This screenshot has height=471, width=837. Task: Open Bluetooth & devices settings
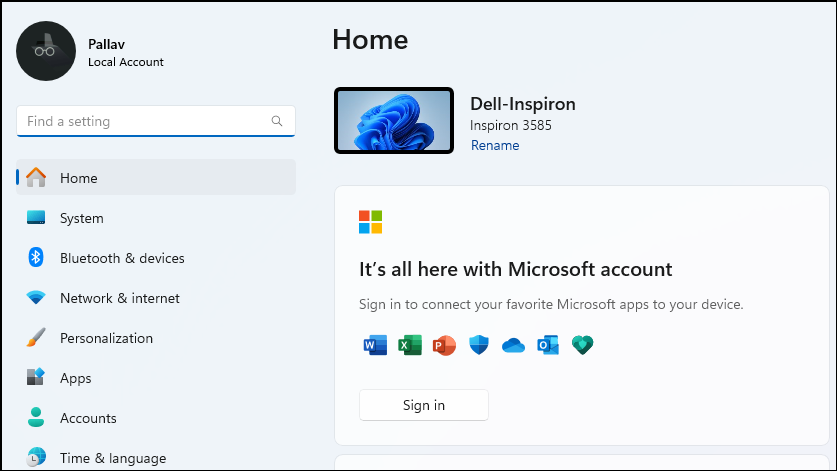pos(156,257)
